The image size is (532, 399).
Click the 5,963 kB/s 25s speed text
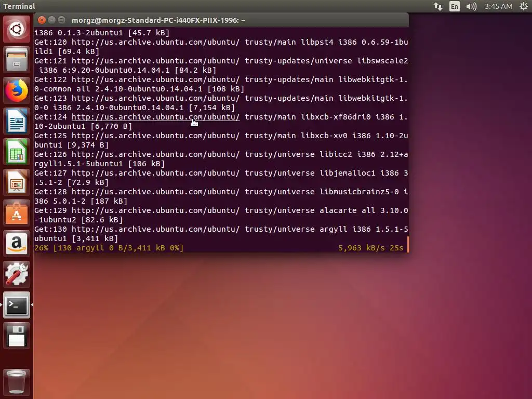[371, 248]
